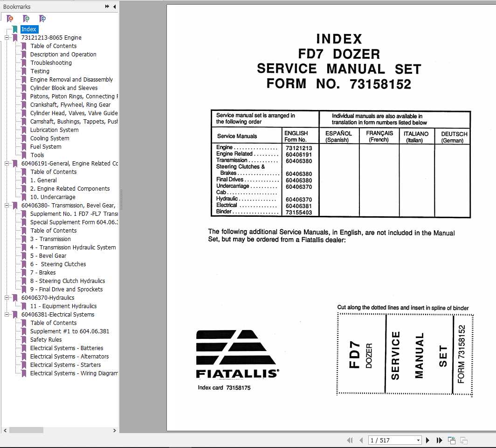The height and width of the screenshot is (448, 496).
Task: Open the 10. Undercarriage bookmark
Action: pyautogui.click(x=53, y=197)
